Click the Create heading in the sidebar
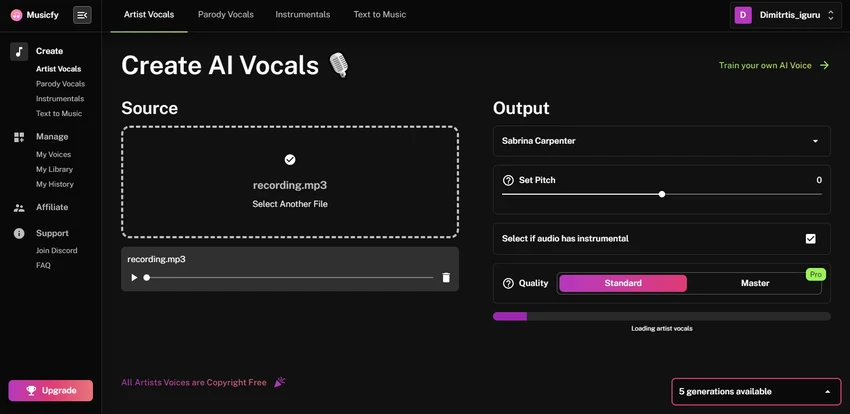 point(49,51)
